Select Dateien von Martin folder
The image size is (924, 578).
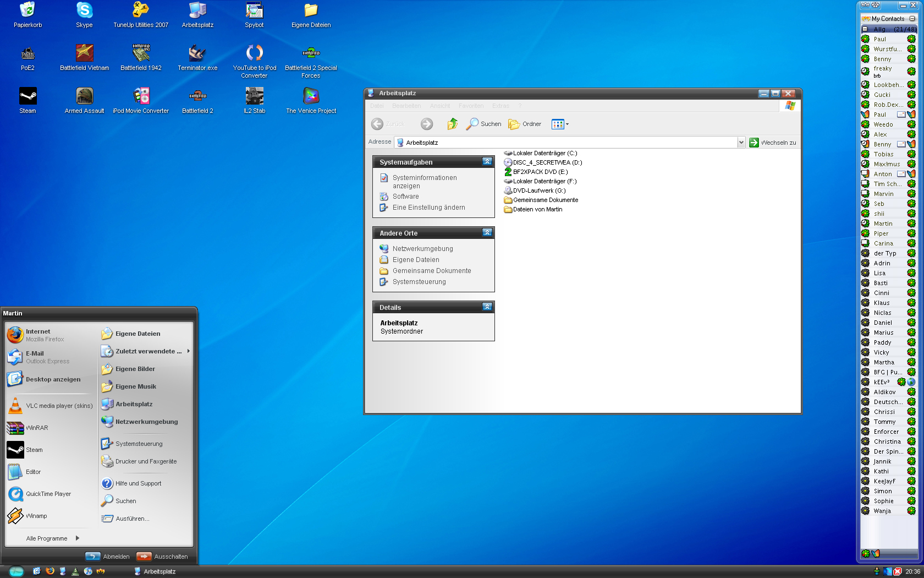click(x=533, y=209)
